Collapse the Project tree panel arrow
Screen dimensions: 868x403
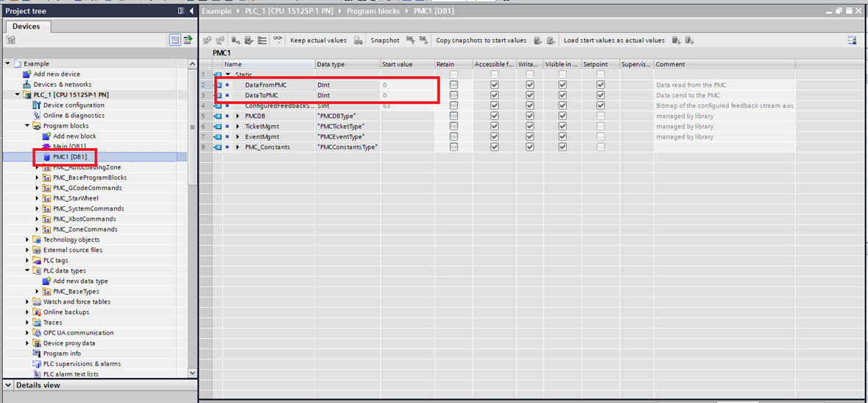click(191, 11)
